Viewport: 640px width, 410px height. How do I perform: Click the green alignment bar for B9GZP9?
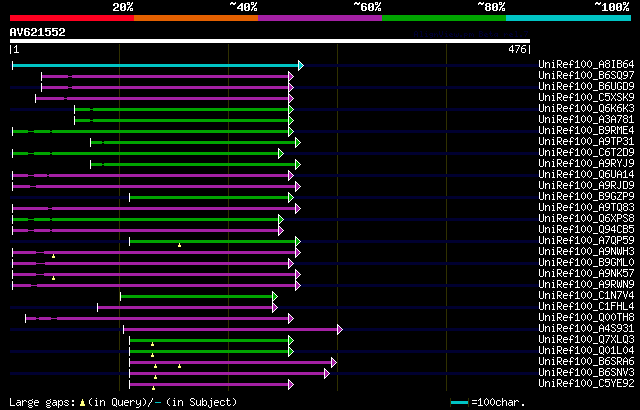tap(209, 197)
